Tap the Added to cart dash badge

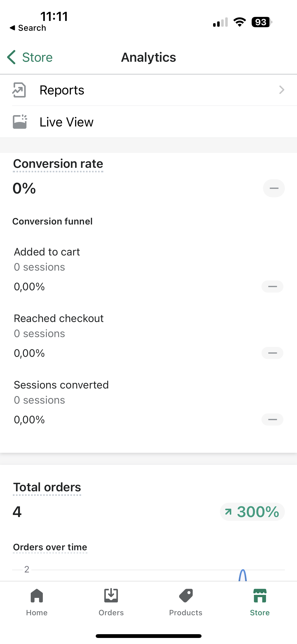click(x=272, y=286)
